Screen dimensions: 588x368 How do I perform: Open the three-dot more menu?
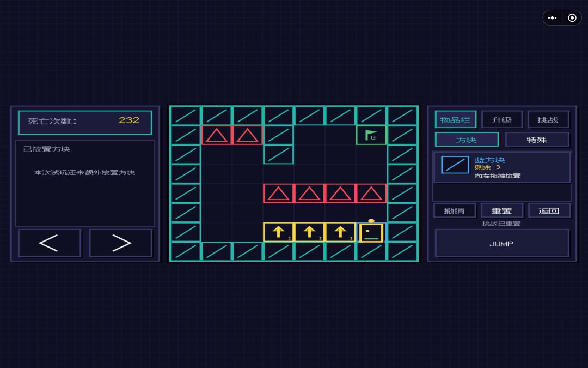(553, 17)
